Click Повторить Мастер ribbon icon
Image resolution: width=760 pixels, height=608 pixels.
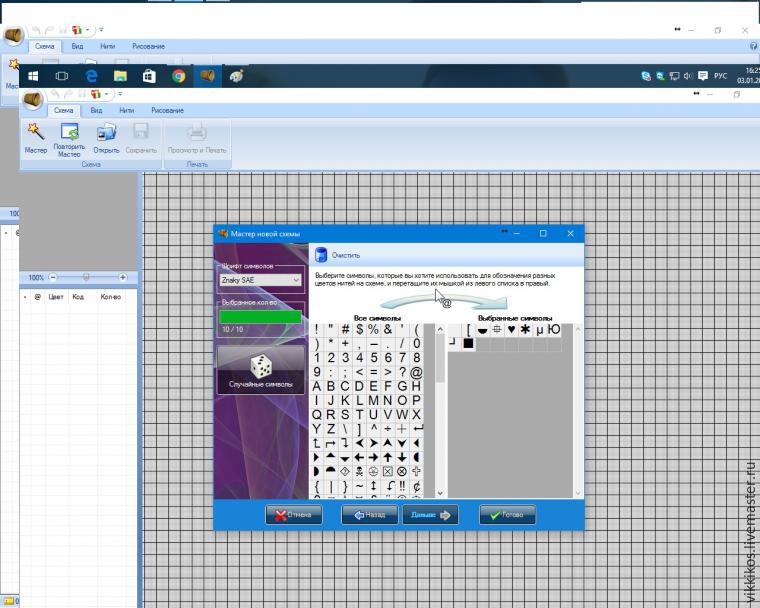69,132
